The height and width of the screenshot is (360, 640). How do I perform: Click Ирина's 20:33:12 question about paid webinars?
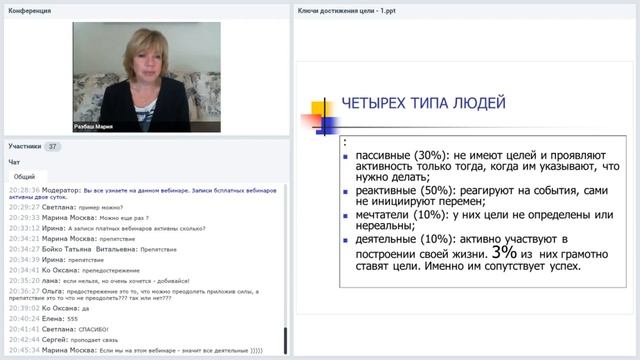pyautogui.click(x=107, y=228)
